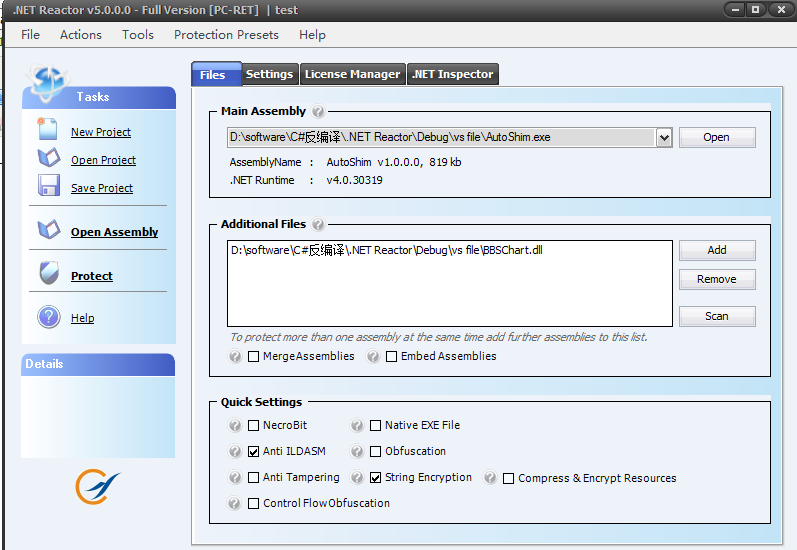Click help icon next to Native EXE File
This screenshot has height=550, width=797.
tap(357, 425)
